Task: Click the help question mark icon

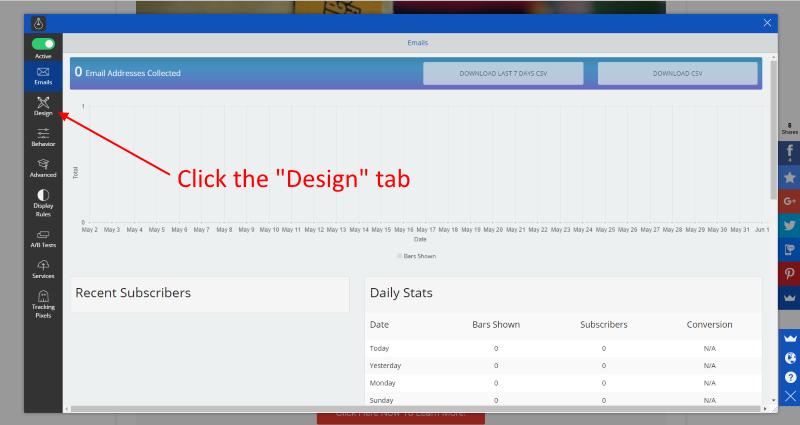Action: 790,377
